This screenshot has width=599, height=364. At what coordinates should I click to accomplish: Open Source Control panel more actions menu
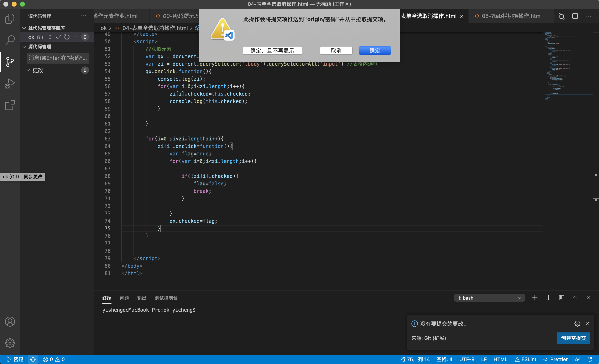pos(83,16)
